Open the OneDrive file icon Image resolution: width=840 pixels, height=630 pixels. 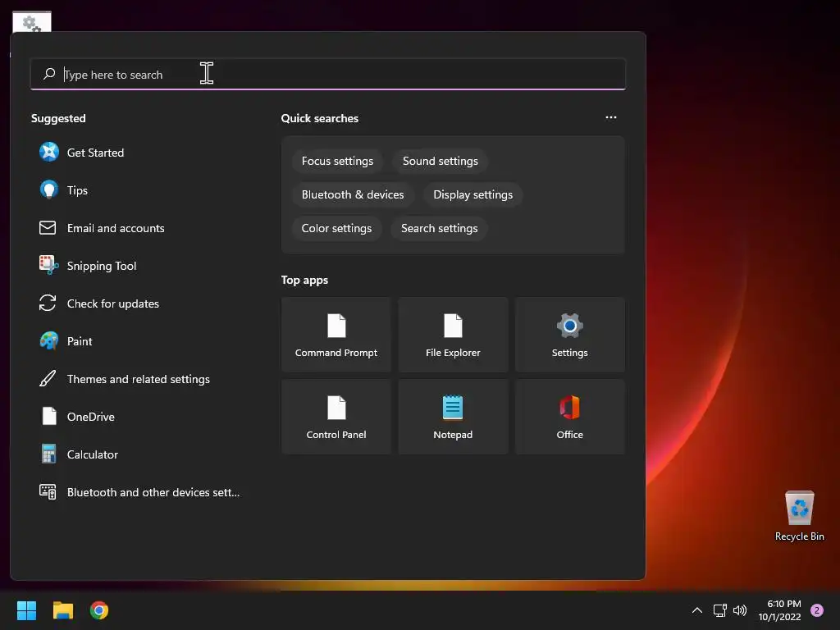[48, 416]
